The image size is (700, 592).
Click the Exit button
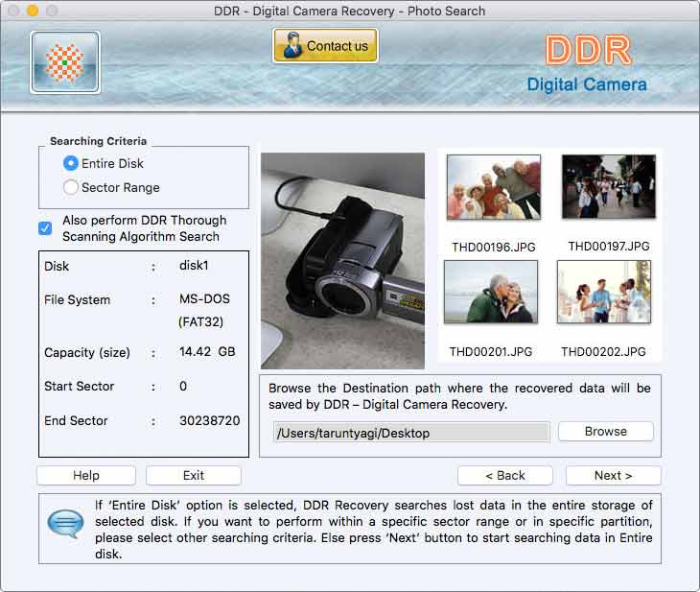tap(194, 475)
